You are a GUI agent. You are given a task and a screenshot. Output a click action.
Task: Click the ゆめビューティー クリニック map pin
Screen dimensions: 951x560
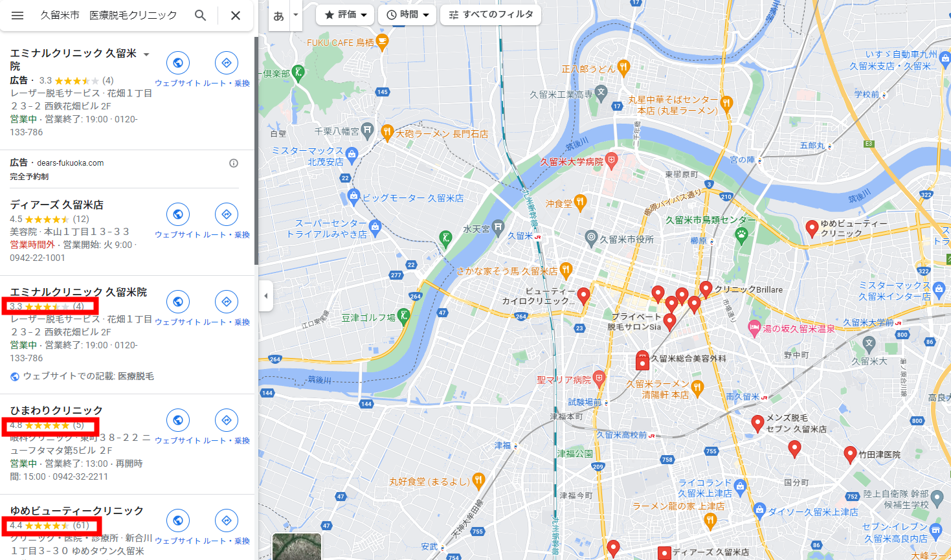coord(812,228)
